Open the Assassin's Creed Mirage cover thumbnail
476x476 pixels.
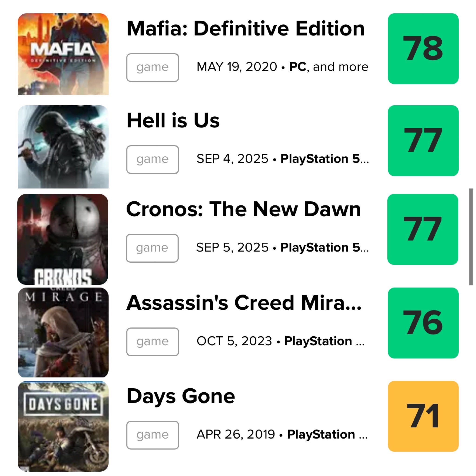pyautogui.click(x=63, y=332)
